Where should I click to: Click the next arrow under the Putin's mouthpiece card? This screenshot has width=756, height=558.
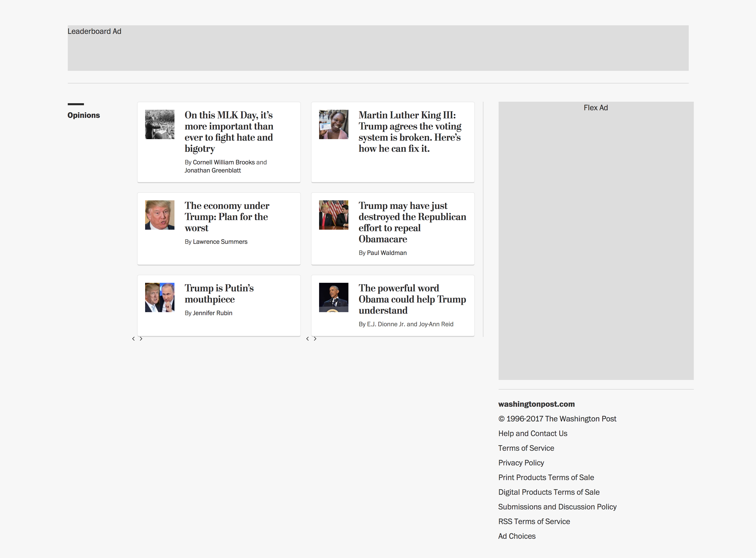141,339
